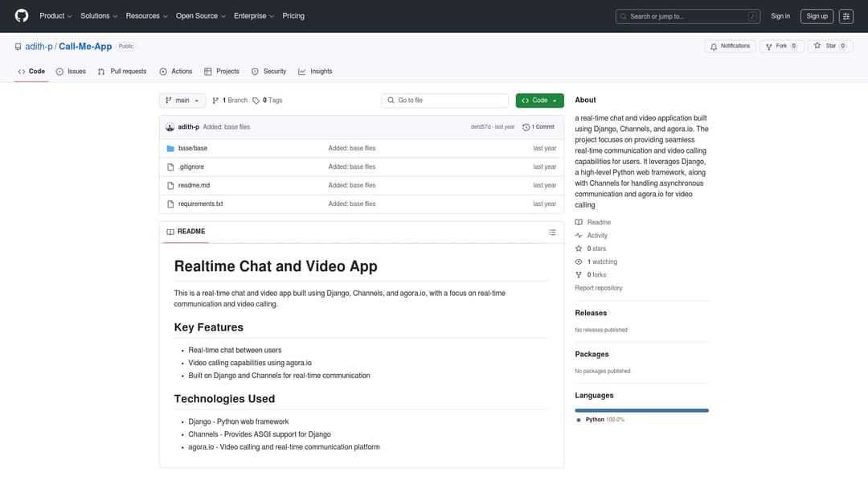This screenshot has height=489, width=868.
Task: Click the Python language color dot
Action: [579, 420]
